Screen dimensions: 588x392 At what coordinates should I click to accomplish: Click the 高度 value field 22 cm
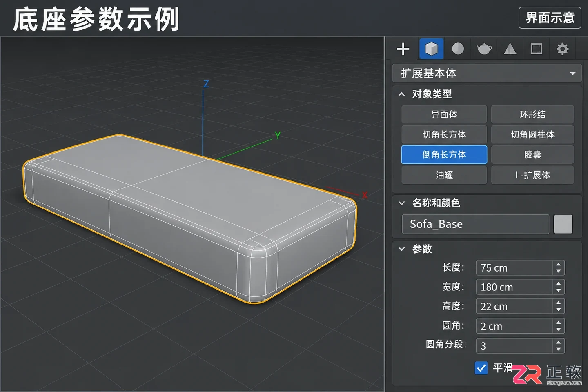514,306
